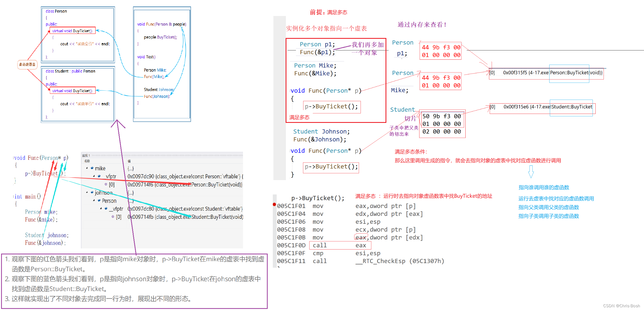Click the blue text 指向子类调用子类的虚函数
This screenshot has width=644, height=310.
coord(549,216)
